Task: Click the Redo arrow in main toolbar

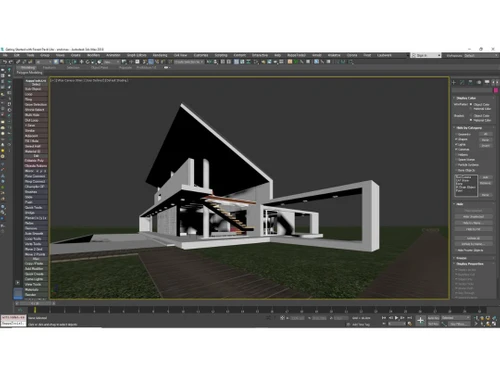Action: coord(11,62)
